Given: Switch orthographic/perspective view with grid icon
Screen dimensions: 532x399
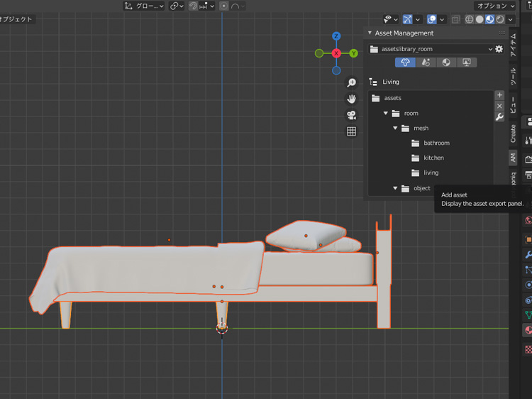Looking at the screenshot, I should (x=351, y=131).
